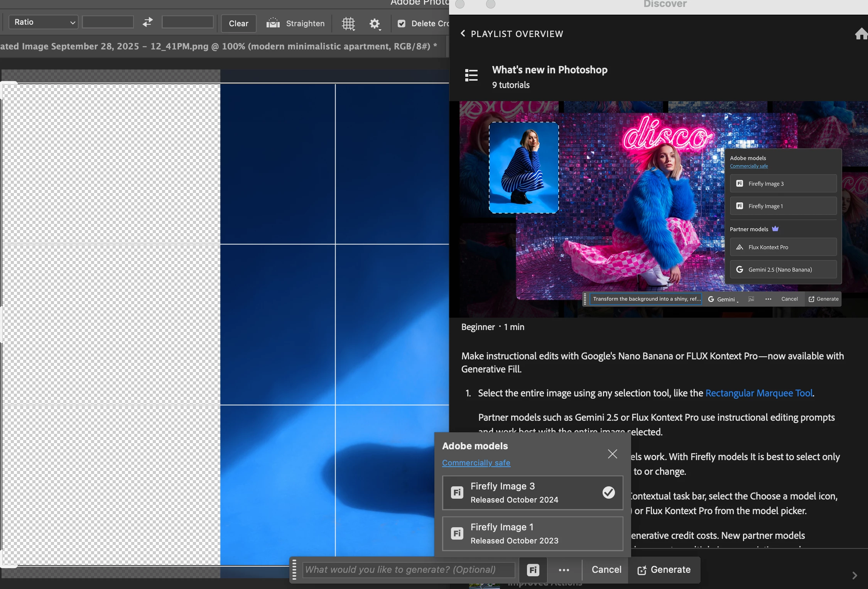Image resolution: width=868 pixels, height=589 pixels.
Task: Click the Commercially safe link
Action: point(476,463)
